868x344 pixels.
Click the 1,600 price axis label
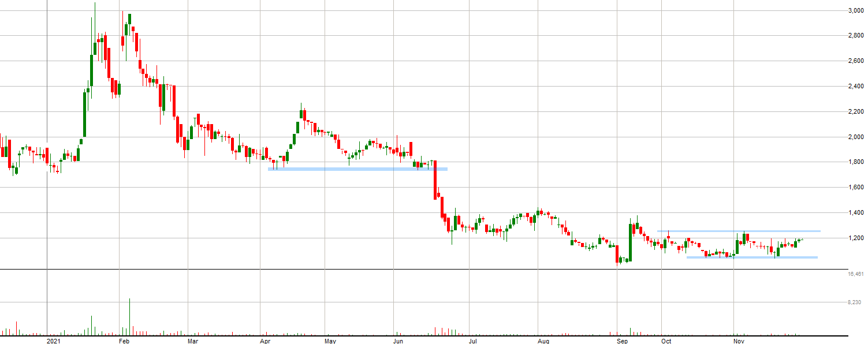(x=856, y=188)
